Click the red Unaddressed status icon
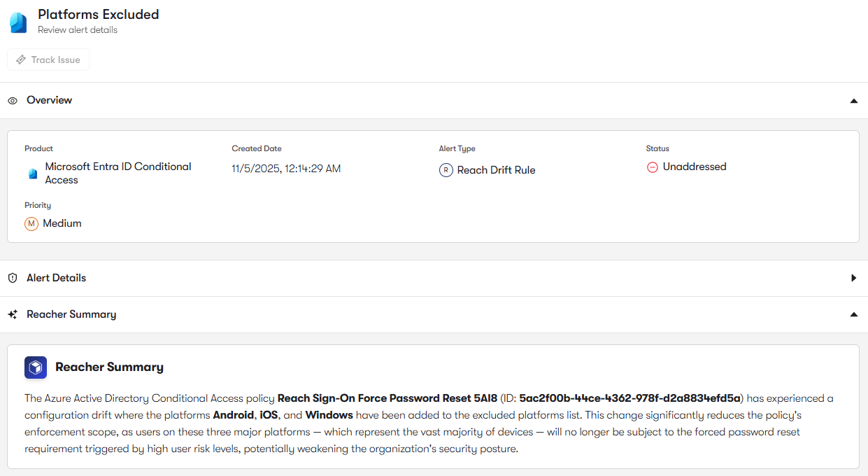The height and width of the screenshot is (476, 868). coord(652,167)
